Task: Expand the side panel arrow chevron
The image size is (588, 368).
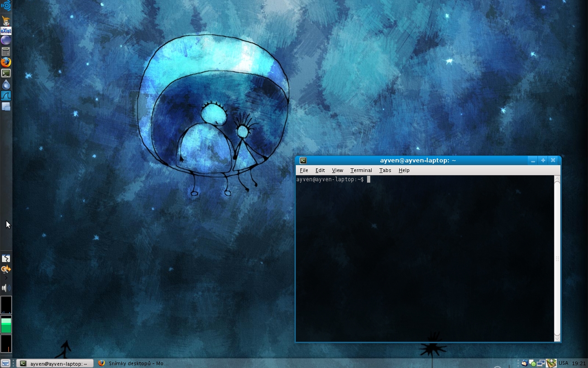Action: pos(6,278)
